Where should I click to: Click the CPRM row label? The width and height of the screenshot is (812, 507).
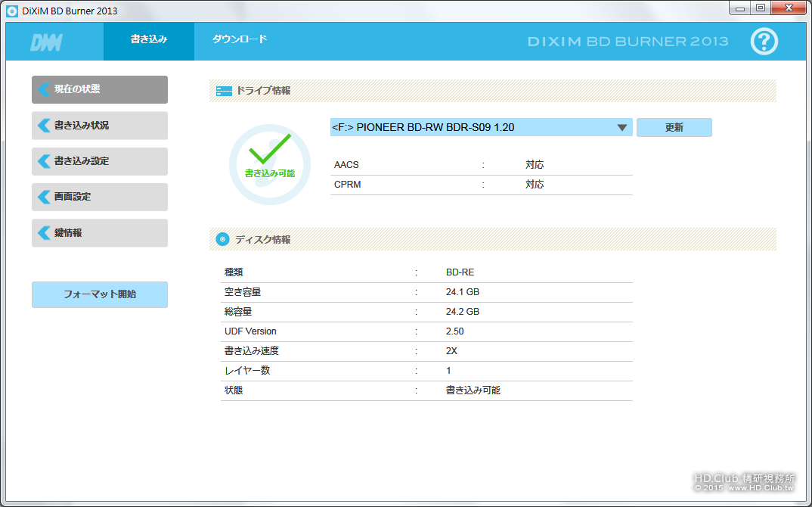[x=348, y=185]
